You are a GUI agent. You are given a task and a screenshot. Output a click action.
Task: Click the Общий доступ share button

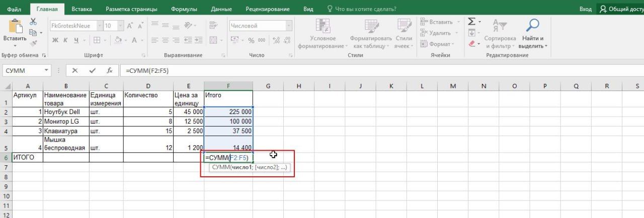tap(620, 9)
